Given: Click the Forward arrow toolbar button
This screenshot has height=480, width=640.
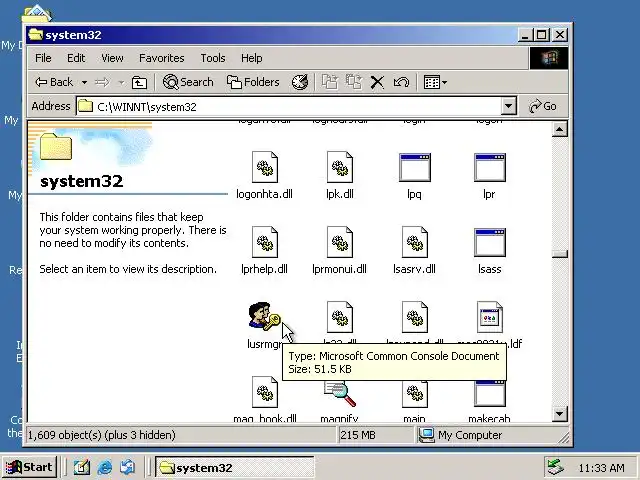Looking at the screenshot, I should coord(102,82).
